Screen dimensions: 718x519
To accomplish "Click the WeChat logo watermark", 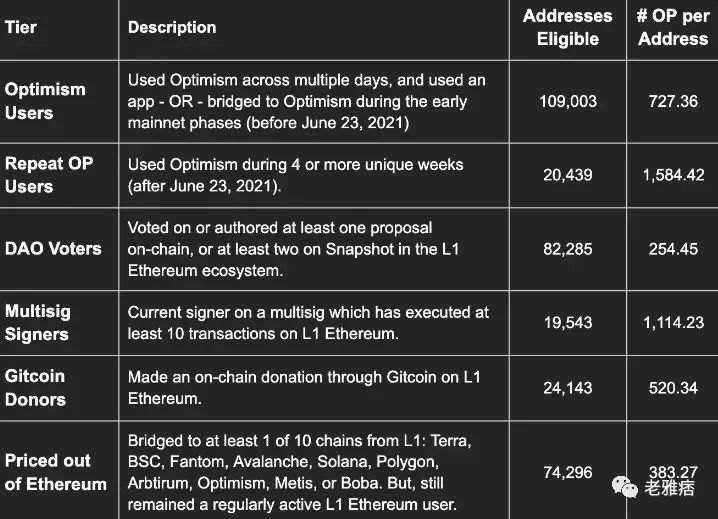I will coord(627,488).
